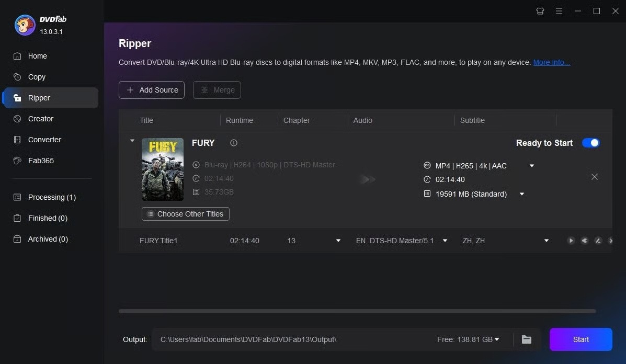Viewport: 626px width, 364px height.
Task: Click the Converter film icon
Action: [17, 140]
